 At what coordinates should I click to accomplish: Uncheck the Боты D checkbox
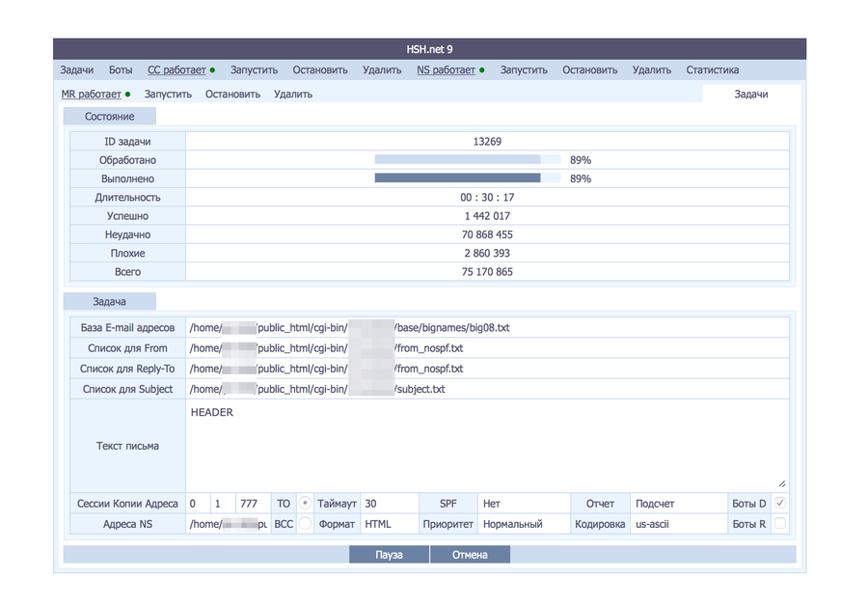point(780,503)
